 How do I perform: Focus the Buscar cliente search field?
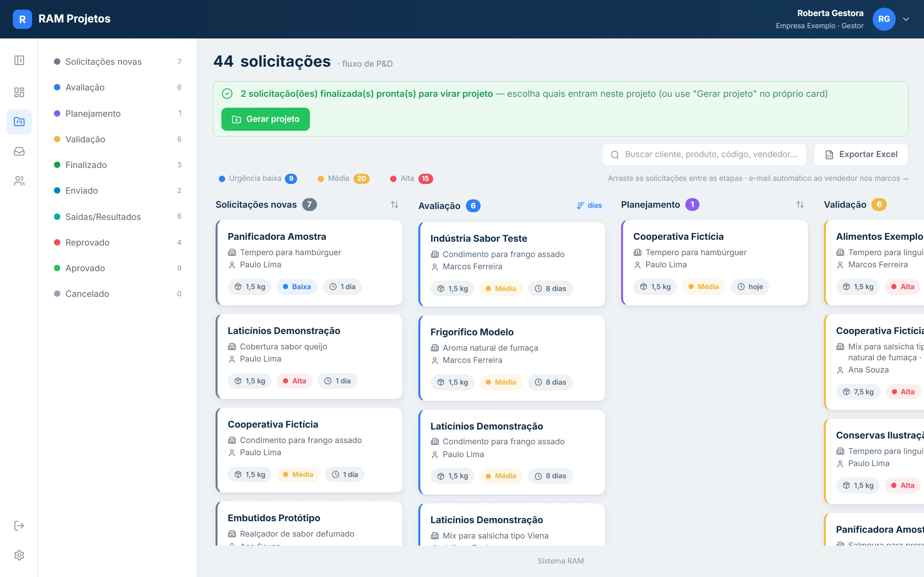[x=704, y=154]
